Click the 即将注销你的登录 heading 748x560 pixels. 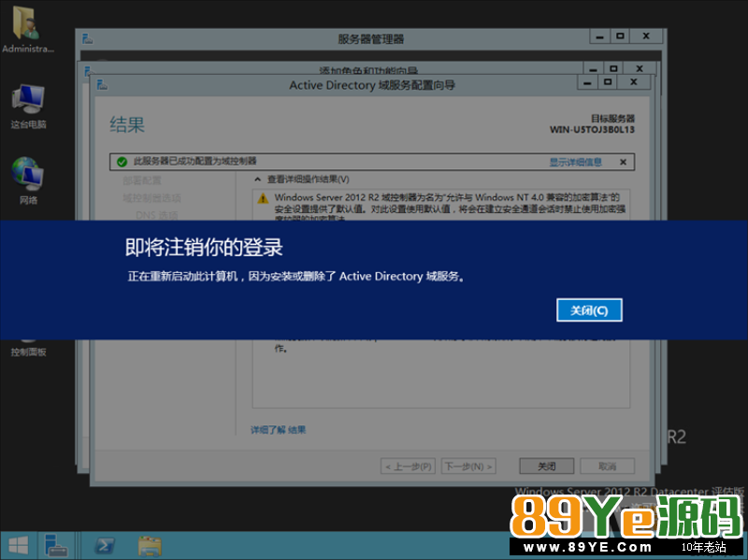coord(204,248)
